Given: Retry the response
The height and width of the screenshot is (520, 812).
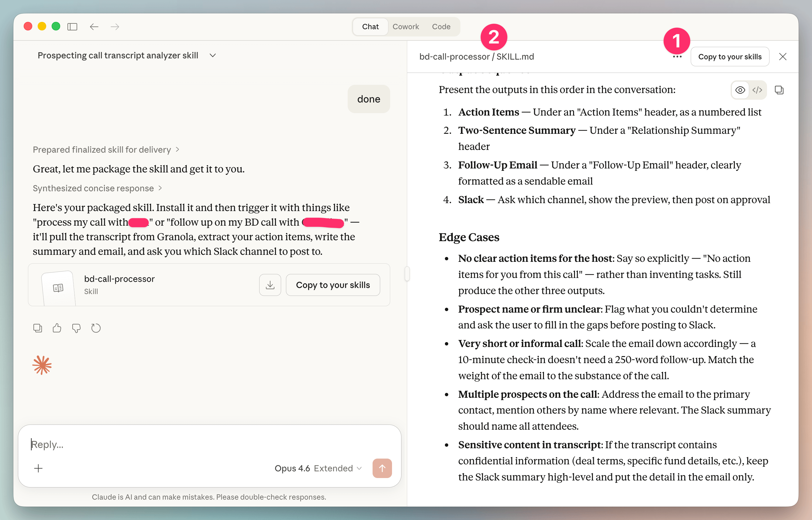Looking at the screenshot, I should pos(96,328).
